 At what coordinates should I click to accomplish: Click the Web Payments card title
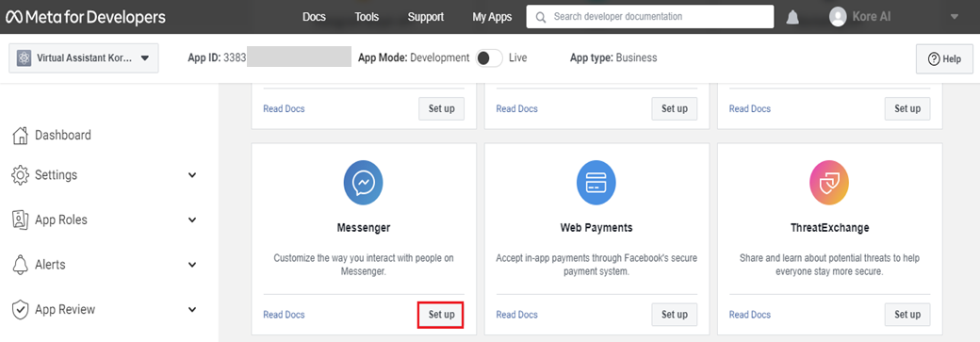point(596,228)
